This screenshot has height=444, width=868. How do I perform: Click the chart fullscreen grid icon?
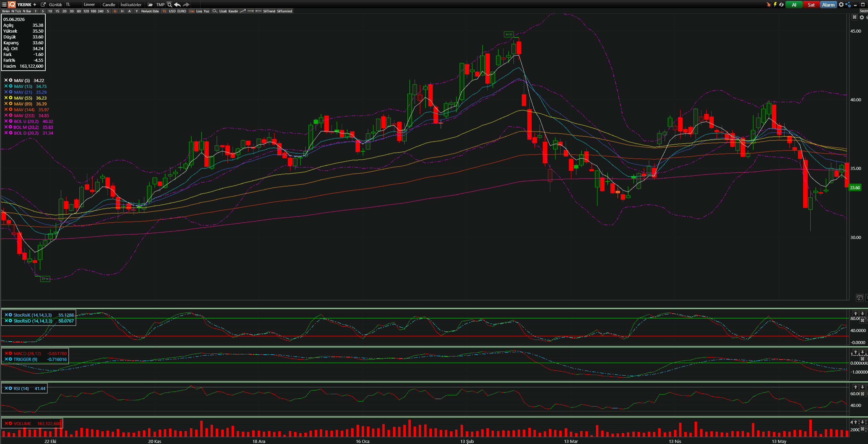coord(855,17)
